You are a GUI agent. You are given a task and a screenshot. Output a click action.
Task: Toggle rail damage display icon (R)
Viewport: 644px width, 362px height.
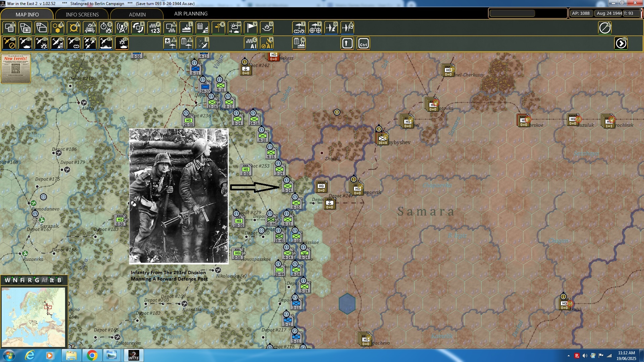[x=90, y=28]
